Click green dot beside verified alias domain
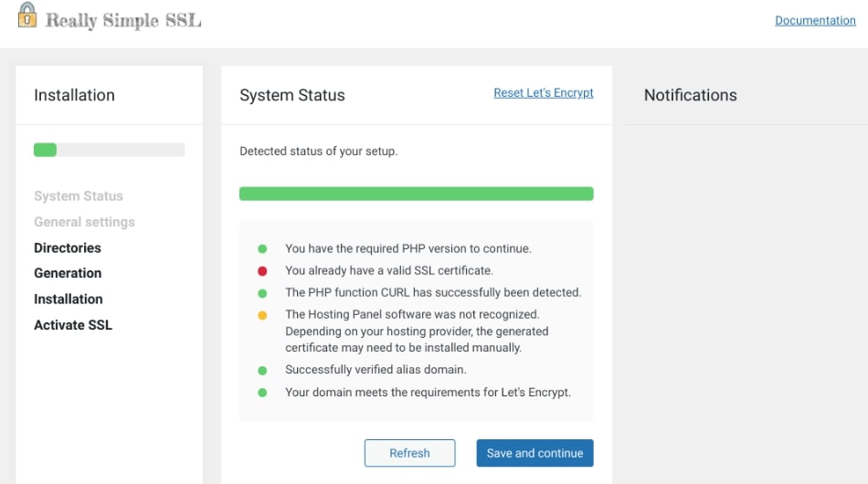 click(262, 371)
